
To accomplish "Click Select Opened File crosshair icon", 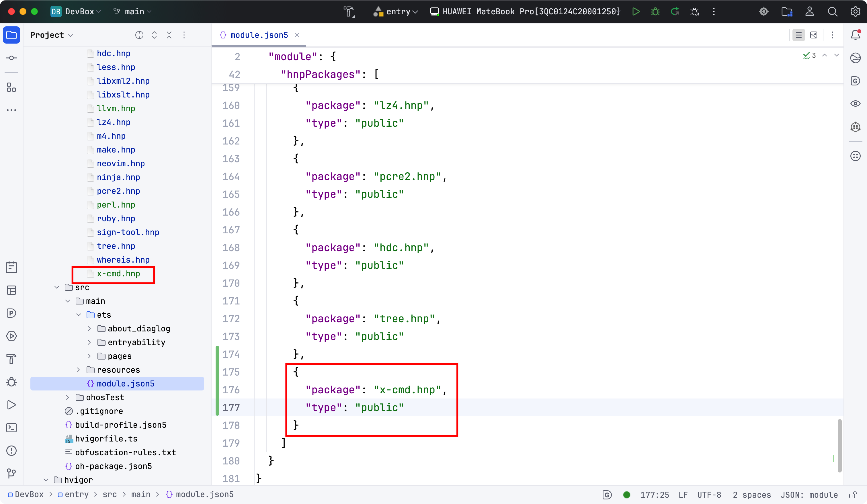I will point(139,35).
